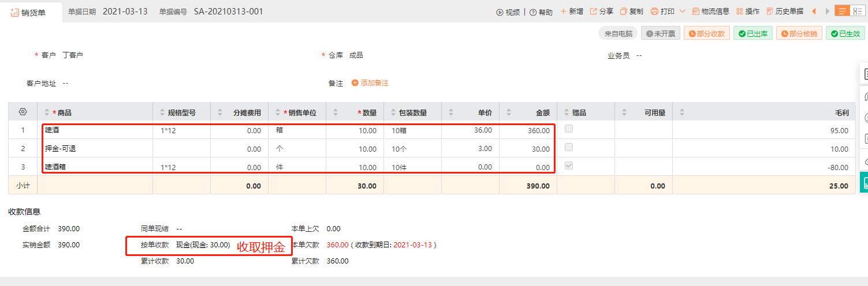Image resolution: width=868 pixels, height=286 pixels.
Task: Click unit price 3.00 for 押金-可退
Action: click(485, 149)
